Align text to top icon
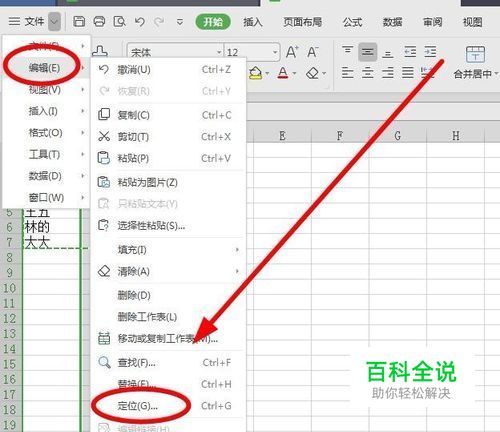 [x=347, y=52]
